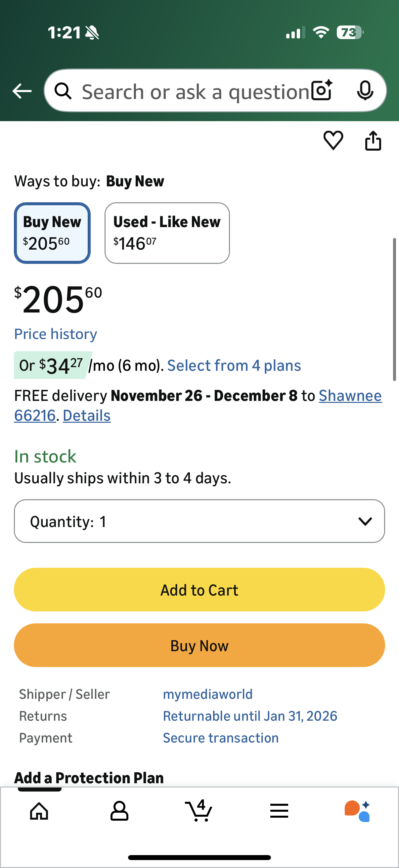The height and width of the screenshot is (868, 399).
Task: Focus the search or ask field
Action: [195, 91]
